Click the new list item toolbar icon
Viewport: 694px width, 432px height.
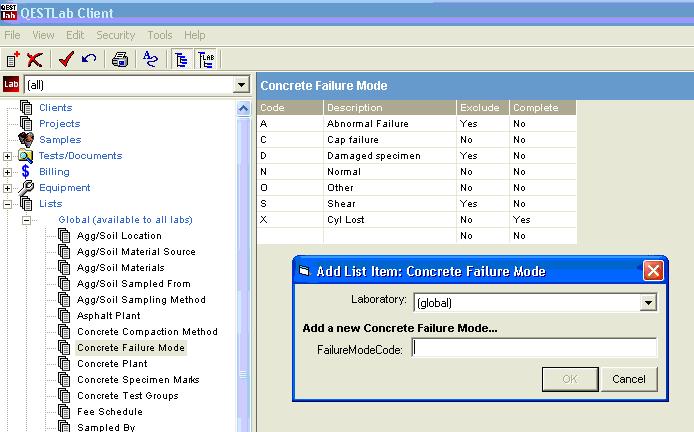13,59
